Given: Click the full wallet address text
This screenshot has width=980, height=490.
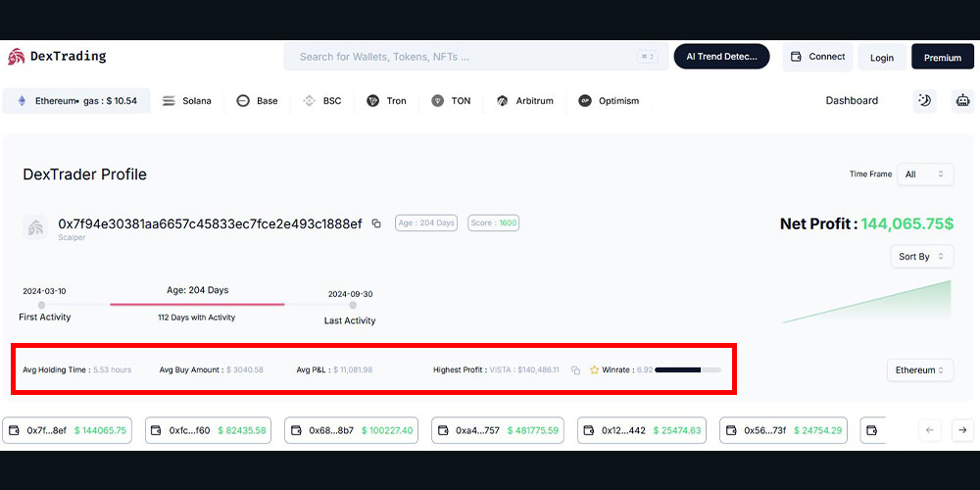Looking at the screenshot, I should [210, 223].
